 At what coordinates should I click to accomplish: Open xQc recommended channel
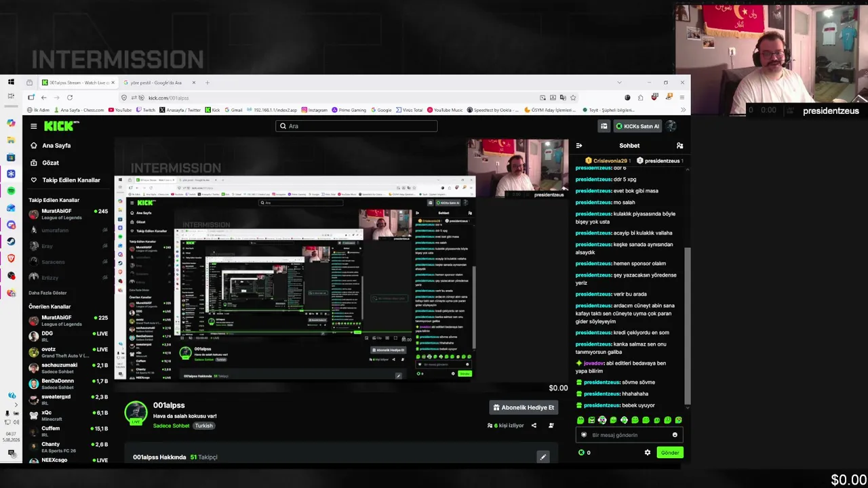click(68, 415)
